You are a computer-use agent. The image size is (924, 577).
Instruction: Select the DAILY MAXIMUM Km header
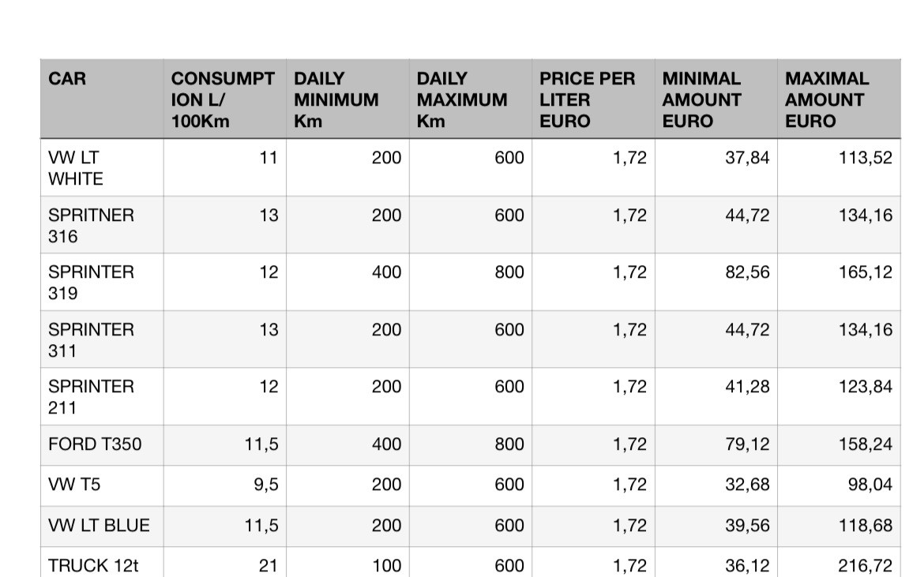coord(470,99)
